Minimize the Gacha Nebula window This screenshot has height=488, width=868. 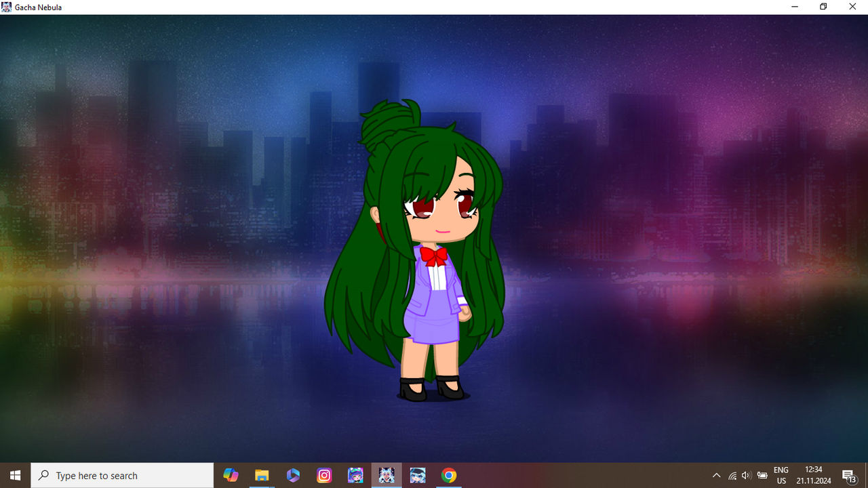tap(794, 7)
